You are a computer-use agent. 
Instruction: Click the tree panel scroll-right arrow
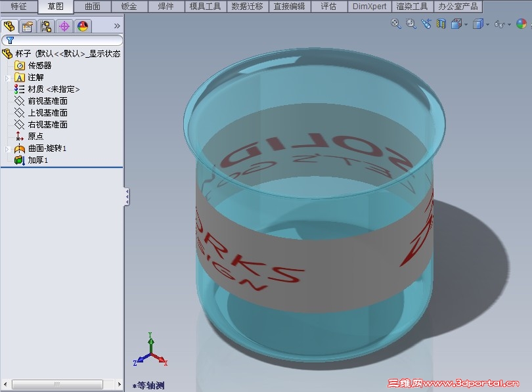point(119,384)
